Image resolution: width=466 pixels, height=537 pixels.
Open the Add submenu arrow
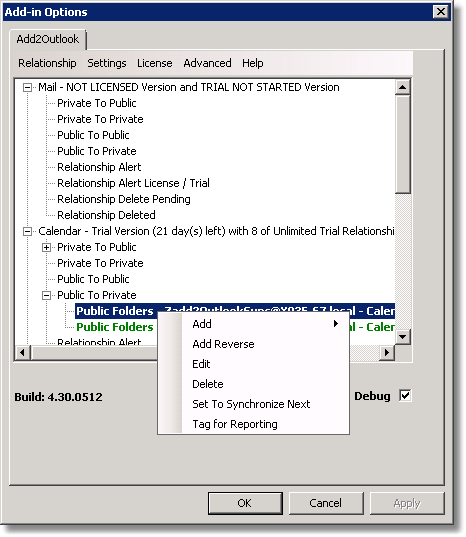point(336,324)
